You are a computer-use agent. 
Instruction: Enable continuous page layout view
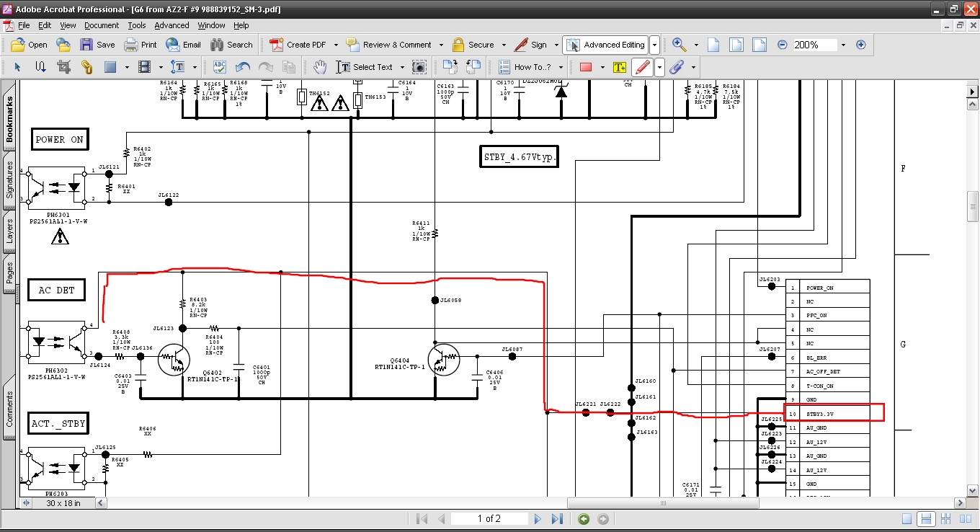(x=927, y=519)
